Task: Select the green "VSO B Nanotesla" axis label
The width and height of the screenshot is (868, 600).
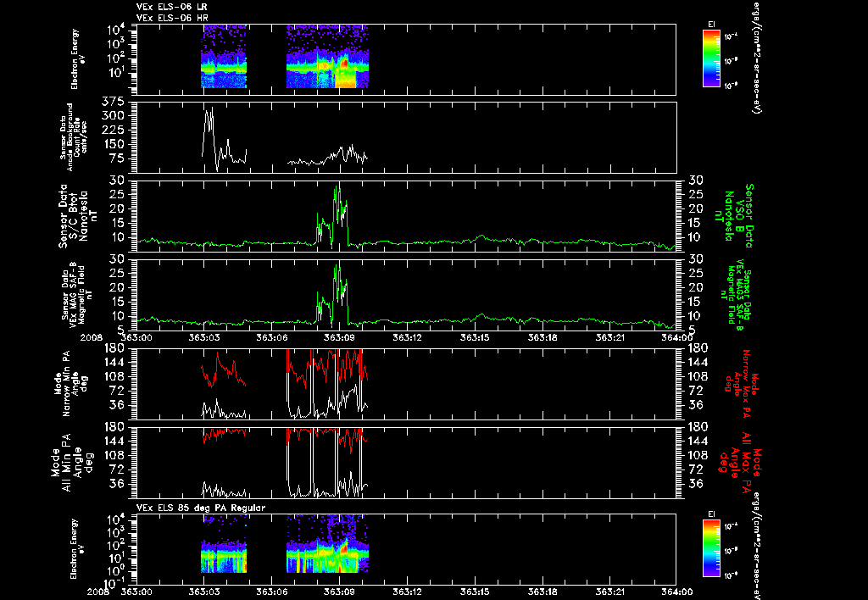Action: [x=737, y=216]
